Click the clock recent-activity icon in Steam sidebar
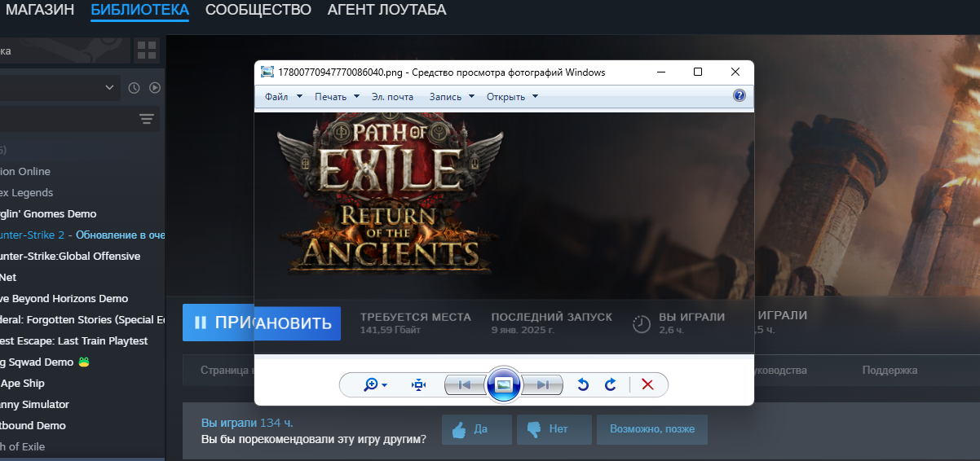 [135, 87]
